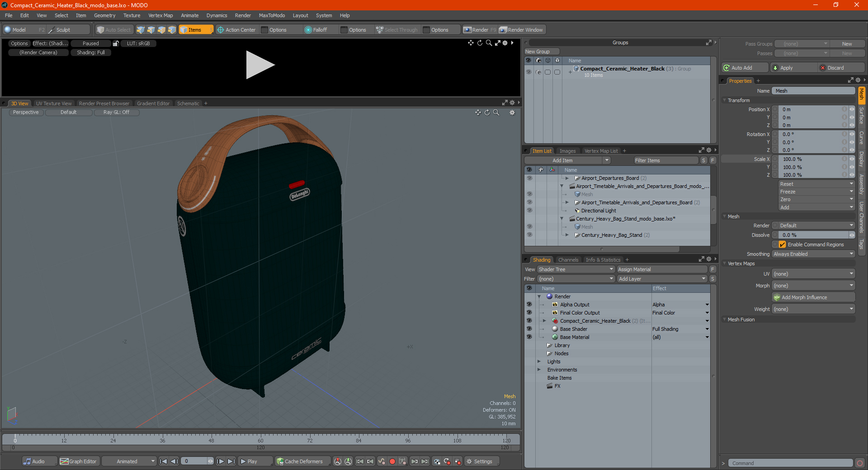The width and height of the screenshot is (868, 470).
Task: Toggle Enable Command Regions checkbox
Action: click(x=782, y=244)
